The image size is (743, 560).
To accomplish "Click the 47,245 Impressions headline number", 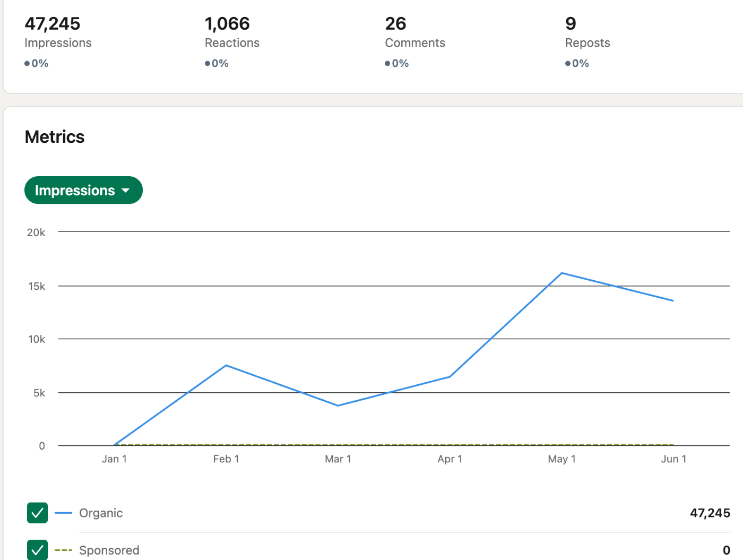I will click(x=53, y=23).
